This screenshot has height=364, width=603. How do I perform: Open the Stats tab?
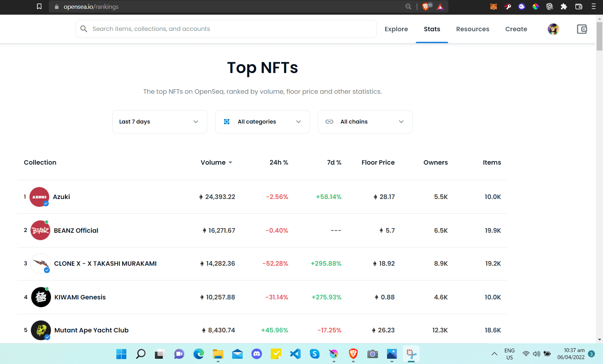click(x=432, y=29)
